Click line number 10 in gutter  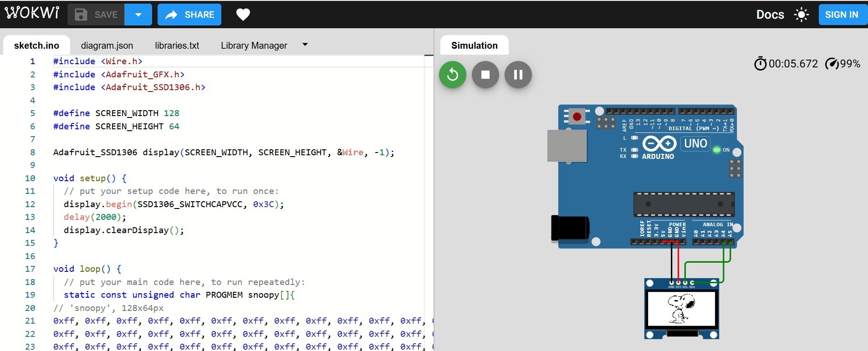click(30, 178)
